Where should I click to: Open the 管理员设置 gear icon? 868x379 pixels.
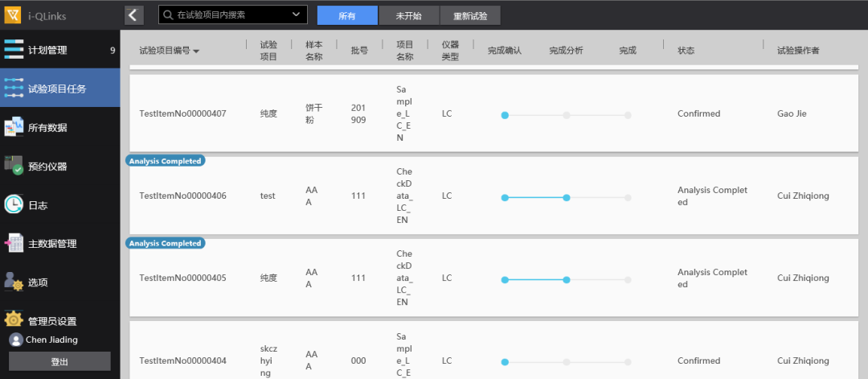coord(14,320)
